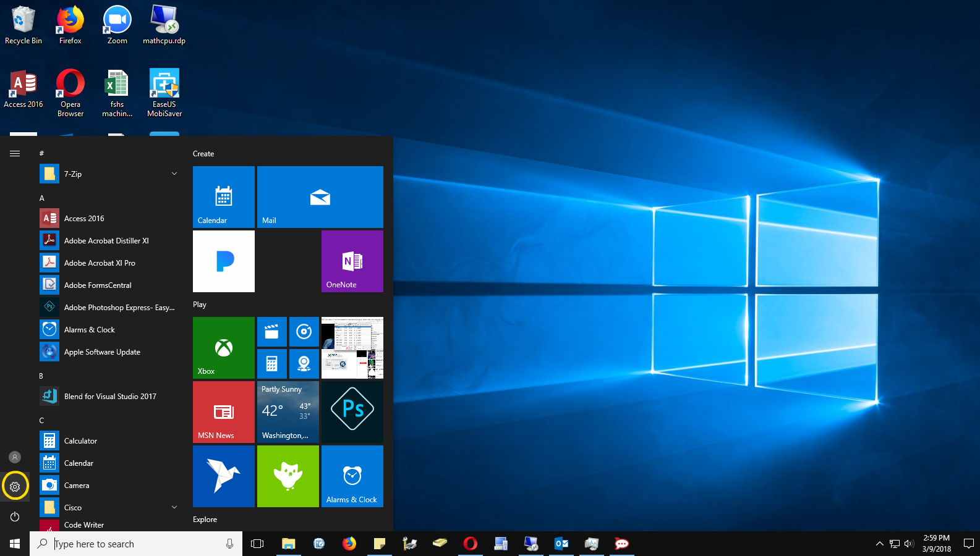Click the Explore group heading
Image resolution: width=980 pixels, height=556 pixels.
click(205, 520)
